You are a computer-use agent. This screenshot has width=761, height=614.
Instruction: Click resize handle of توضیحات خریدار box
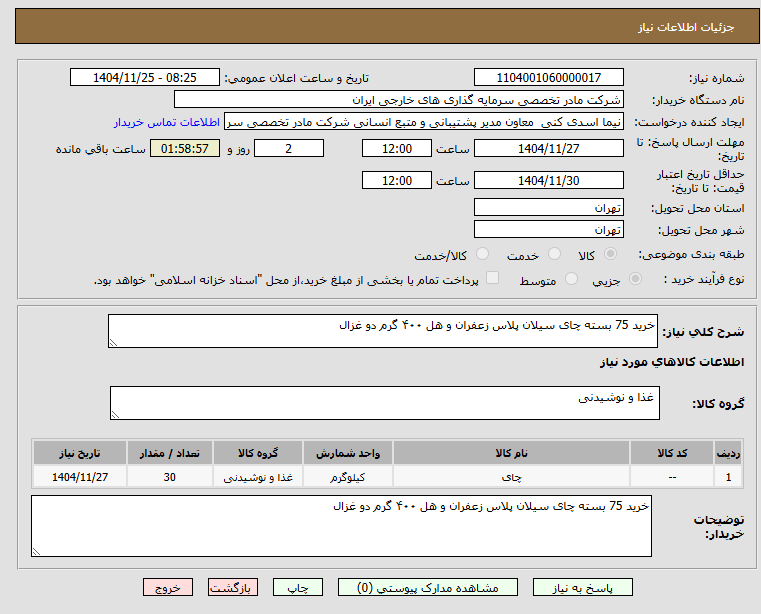click(36, 551)
